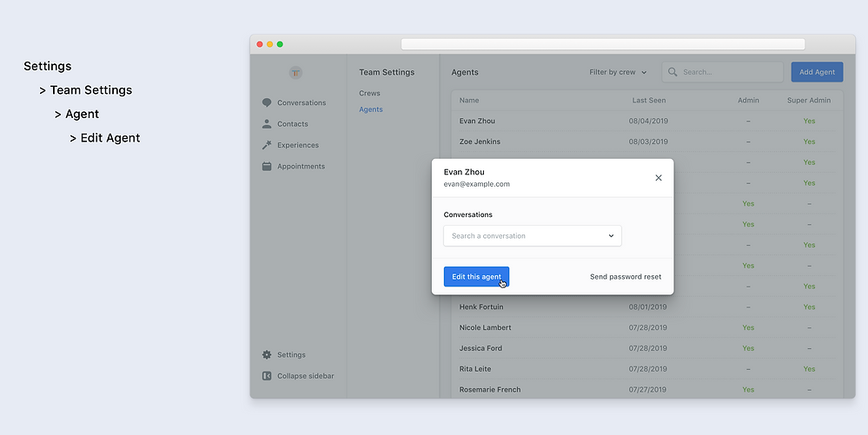Viewport: 868px width, 435px height.
Task: Open the Evan Zhou row
Action: [x=646, y=121]
